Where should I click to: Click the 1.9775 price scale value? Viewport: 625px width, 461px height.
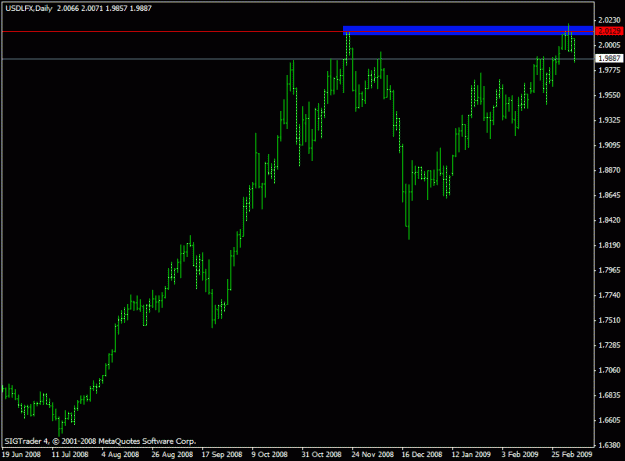(609, 70)
